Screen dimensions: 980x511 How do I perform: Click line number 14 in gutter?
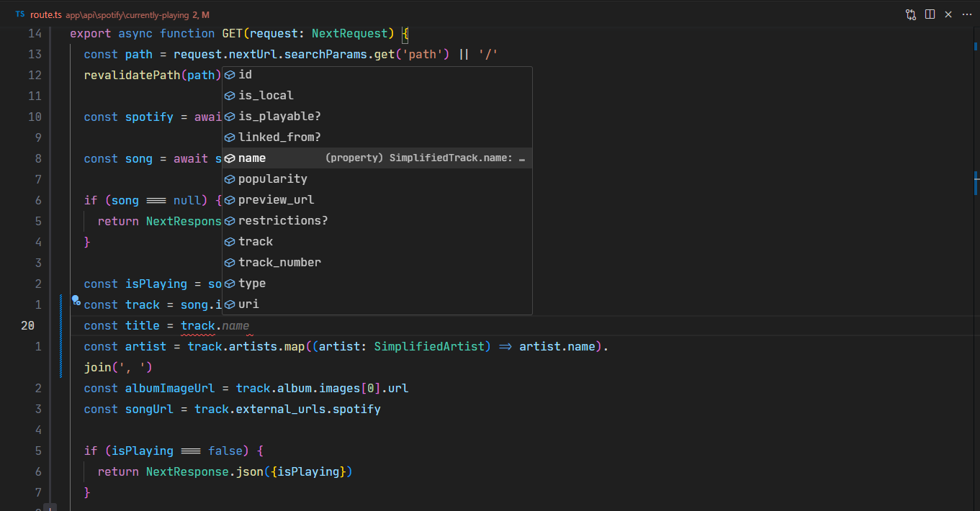coord(35,33)
